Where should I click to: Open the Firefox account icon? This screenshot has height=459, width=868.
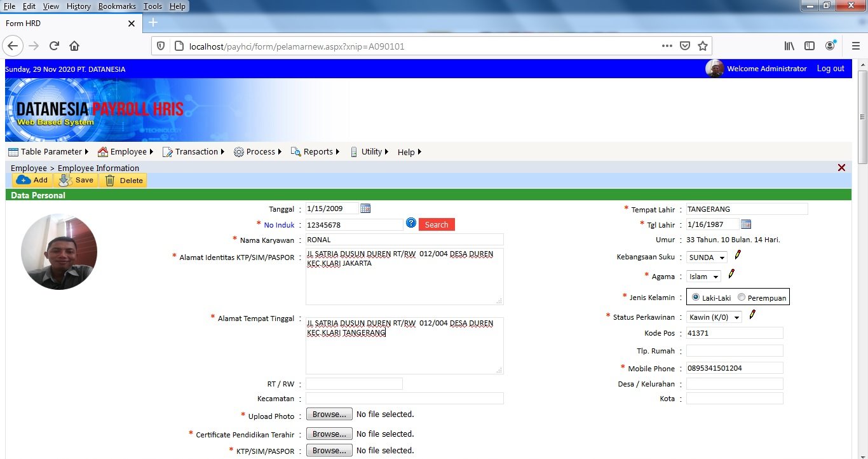point(831,46)
